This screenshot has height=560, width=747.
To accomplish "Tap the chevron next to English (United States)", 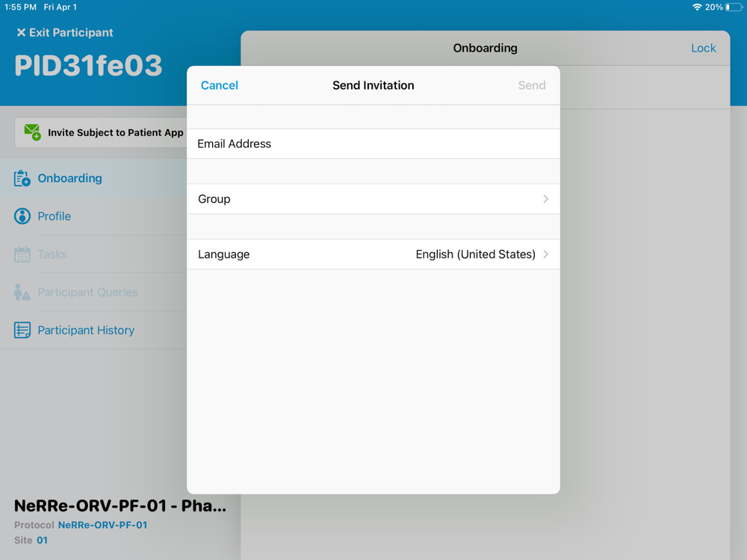I will [545, 255].
